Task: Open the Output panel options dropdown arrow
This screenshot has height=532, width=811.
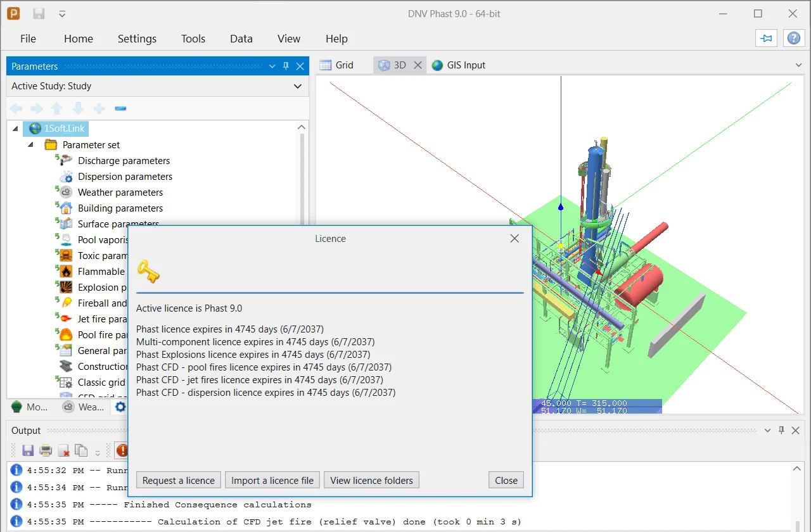Action: point(768,430)
